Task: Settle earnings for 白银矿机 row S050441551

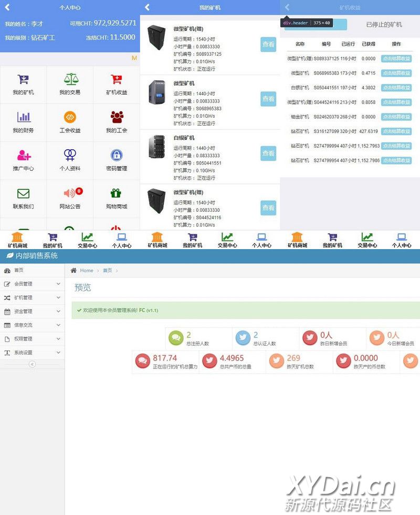Action: click(396, 88)
